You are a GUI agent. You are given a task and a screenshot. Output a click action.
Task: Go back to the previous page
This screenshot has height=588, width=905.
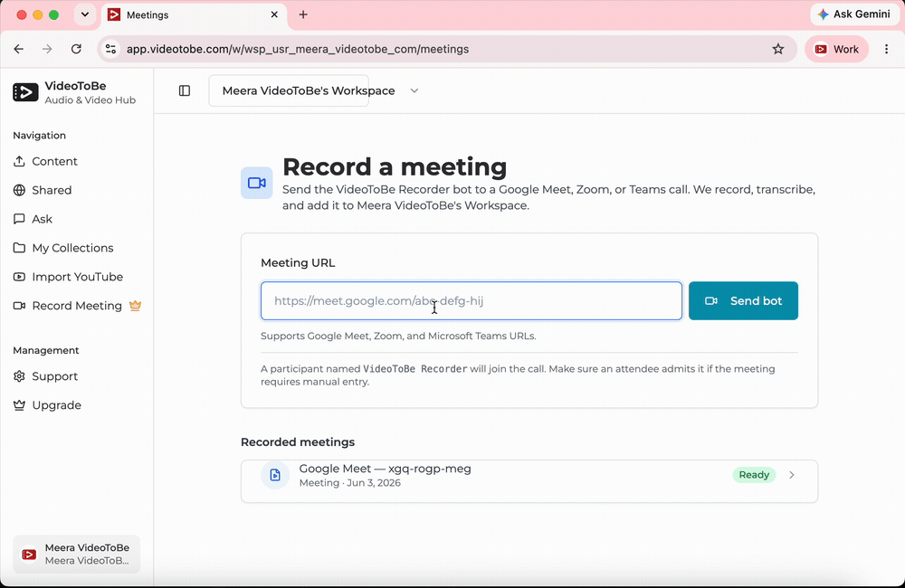(18, 49)
